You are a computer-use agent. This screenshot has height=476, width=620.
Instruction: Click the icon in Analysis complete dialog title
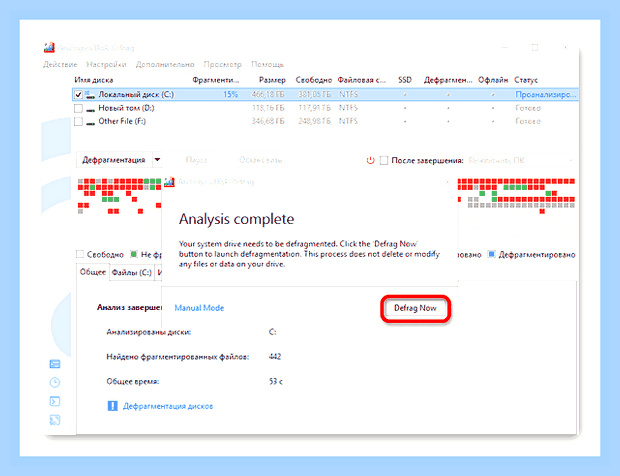[169, 182]
